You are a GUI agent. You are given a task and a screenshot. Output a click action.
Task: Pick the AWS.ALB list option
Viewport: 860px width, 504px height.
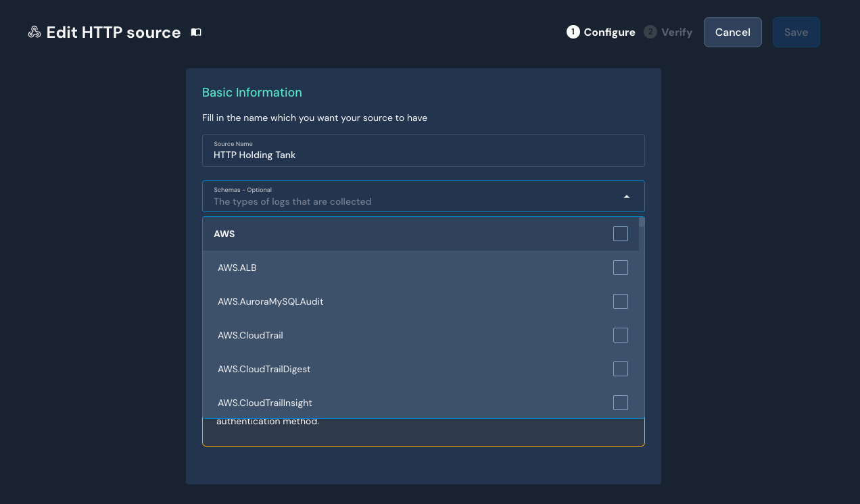point(237,268)
